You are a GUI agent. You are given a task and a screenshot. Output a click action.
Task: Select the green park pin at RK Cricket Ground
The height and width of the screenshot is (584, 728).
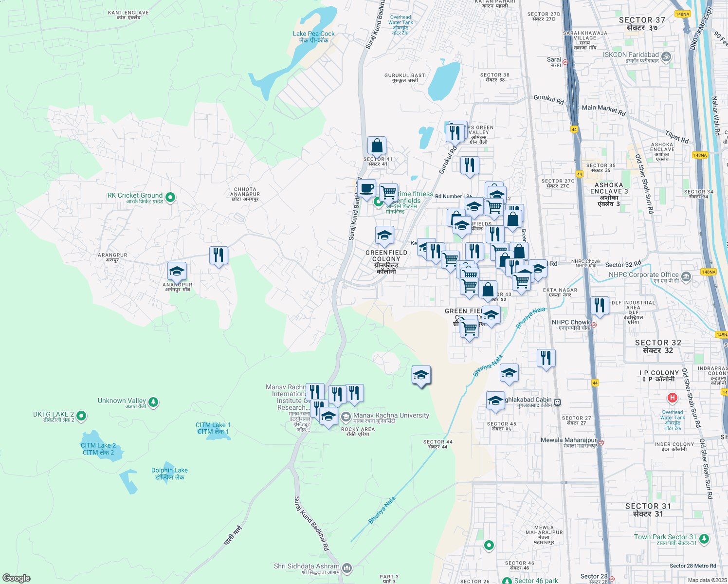tap(170, 197)
